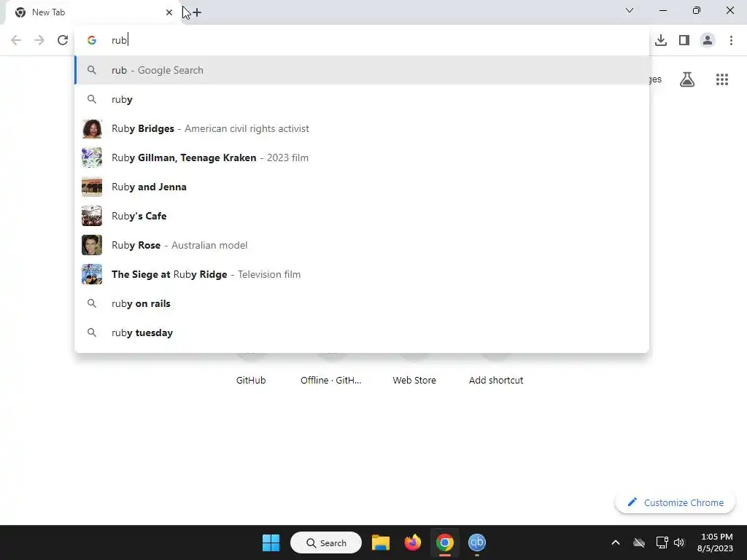Open the Chrome three-dot menu
Viewport: 747px width, 560px height.
pos(731,40)
